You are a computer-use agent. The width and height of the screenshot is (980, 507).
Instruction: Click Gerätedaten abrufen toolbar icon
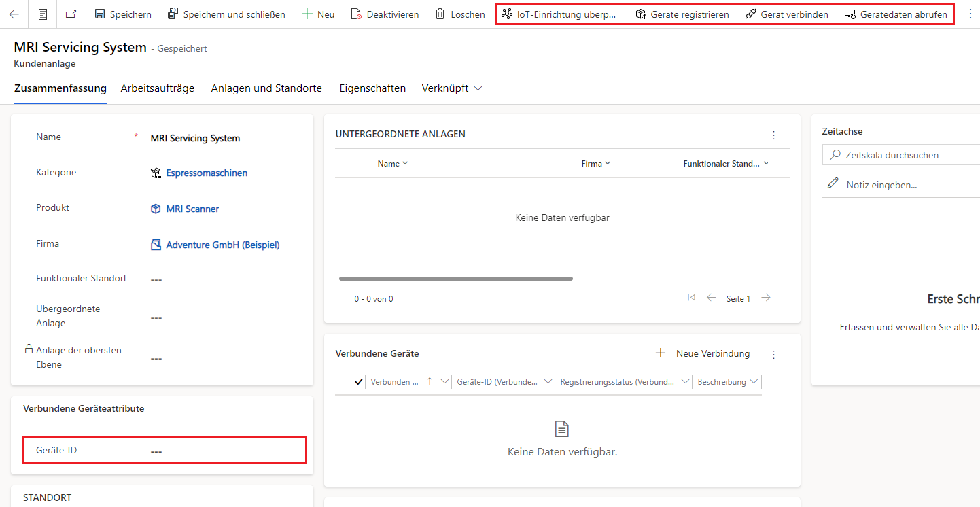click(850, 14)
